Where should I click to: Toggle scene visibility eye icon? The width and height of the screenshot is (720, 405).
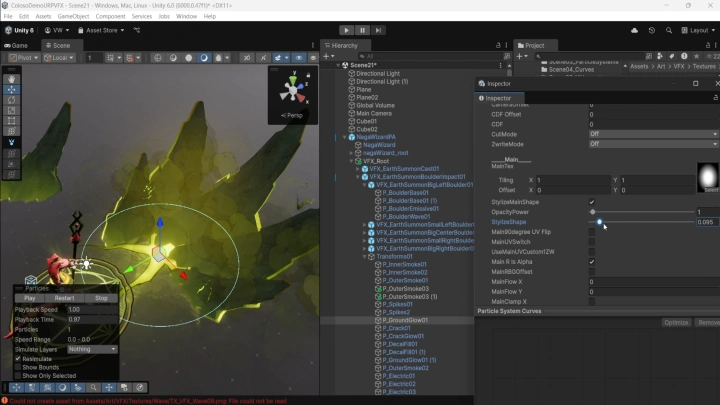point(299,58)
